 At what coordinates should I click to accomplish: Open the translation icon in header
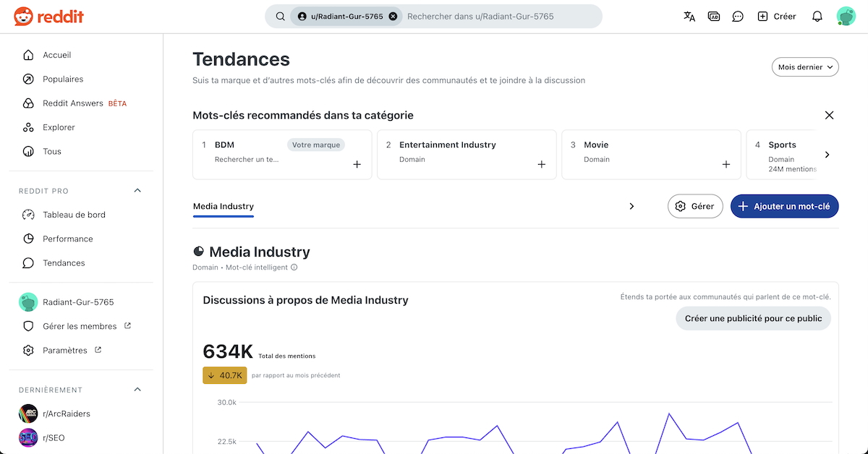pyautogui.click(x=689, y=16)
